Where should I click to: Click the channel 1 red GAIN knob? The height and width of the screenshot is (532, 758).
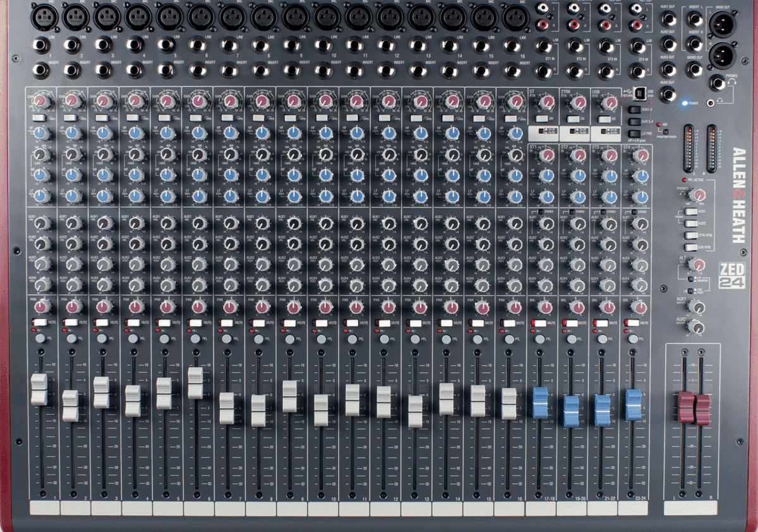click(42, 101)
